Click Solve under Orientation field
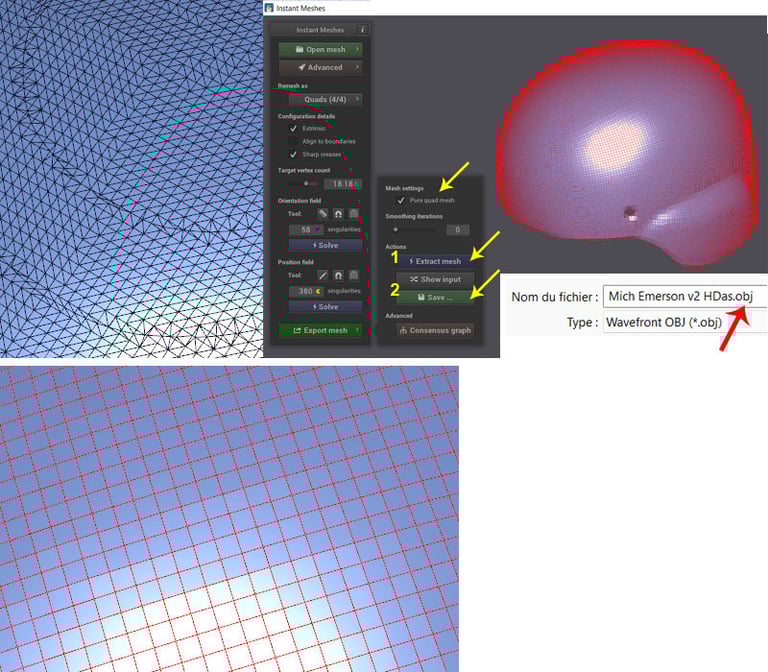The height and width of the screenshot is (672, 768). click(x=325, y=245)
